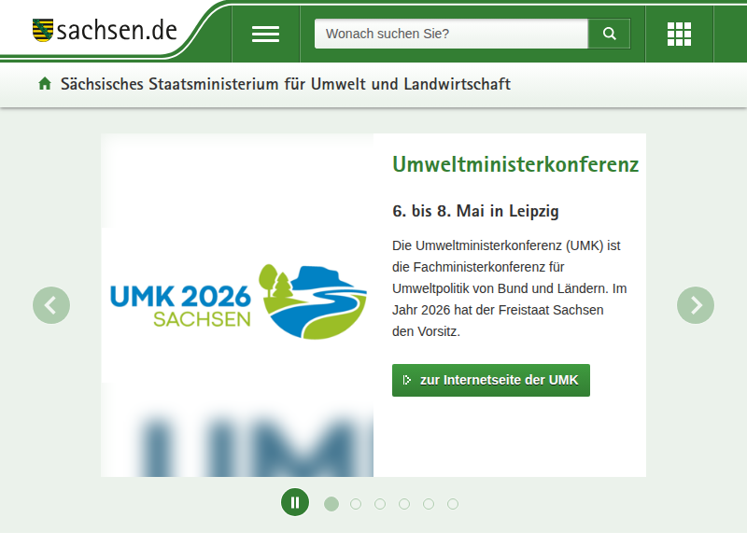This screenshot has width=747, height=560.
Task: Switch to the sixth slide dot
Action: click(453, 504)
